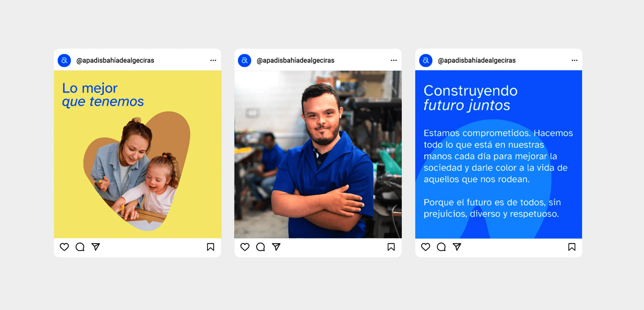Screen dimensions: 644x310
Task: Comment on the workshop man photo post
Action: point(260,247)
